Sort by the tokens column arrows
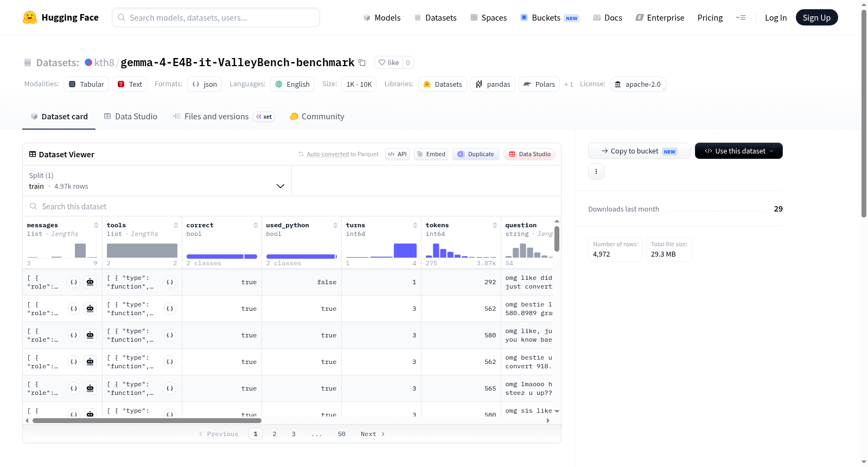The image size is (868, 467). click(495, 225)
